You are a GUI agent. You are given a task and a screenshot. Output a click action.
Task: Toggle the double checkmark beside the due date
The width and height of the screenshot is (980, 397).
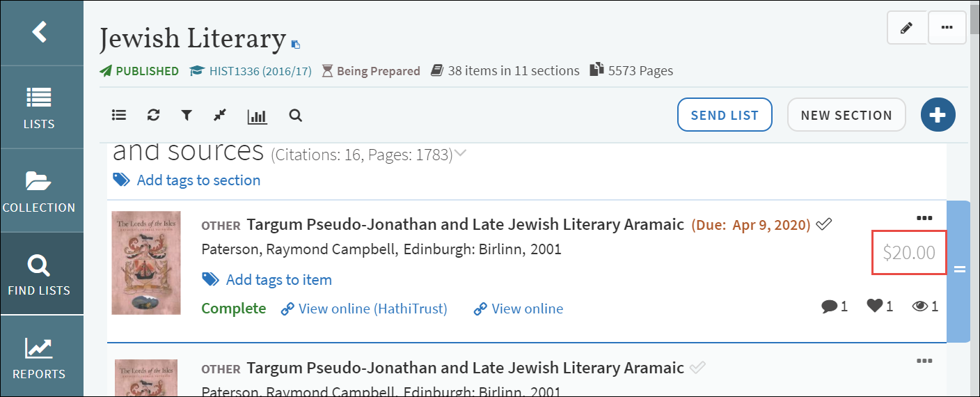(x=824, y=224)
